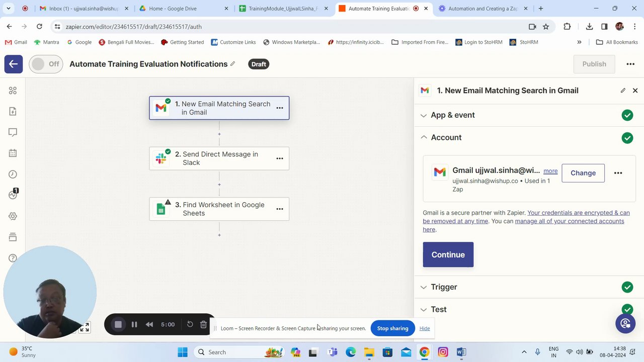Edit the Zap title pencil icon
This screenshot has width=644, height=362.
(x=232, y=64)
